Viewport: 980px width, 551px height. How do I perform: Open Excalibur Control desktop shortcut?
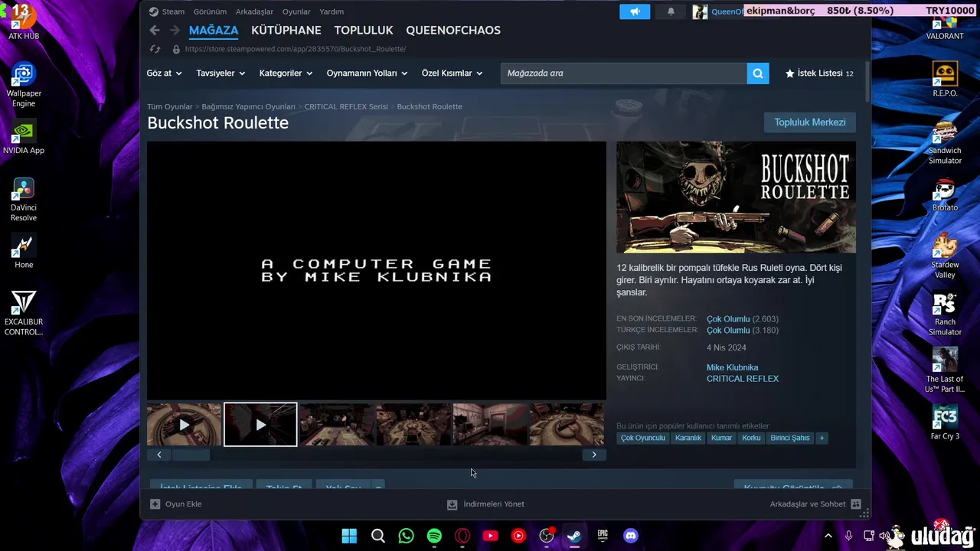click(x=24, y=313)
